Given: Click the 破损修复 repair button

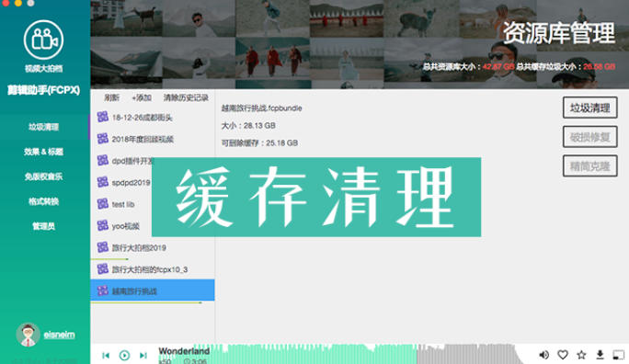Looking at the screenshot, I should tap(589, 137).
